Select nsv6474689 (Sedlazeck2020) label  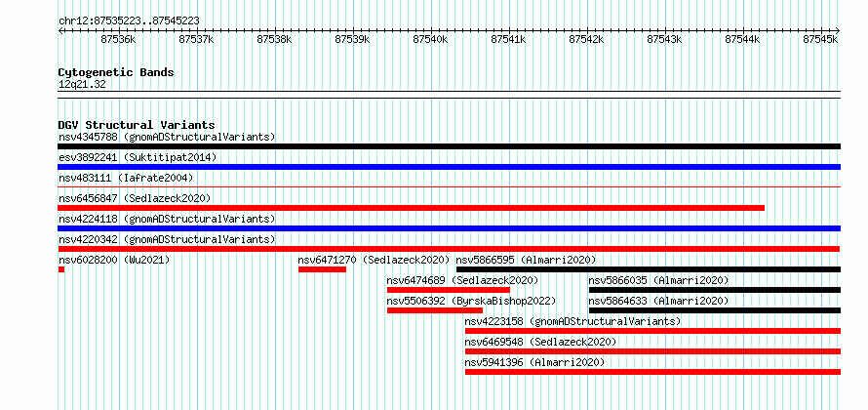462,280
